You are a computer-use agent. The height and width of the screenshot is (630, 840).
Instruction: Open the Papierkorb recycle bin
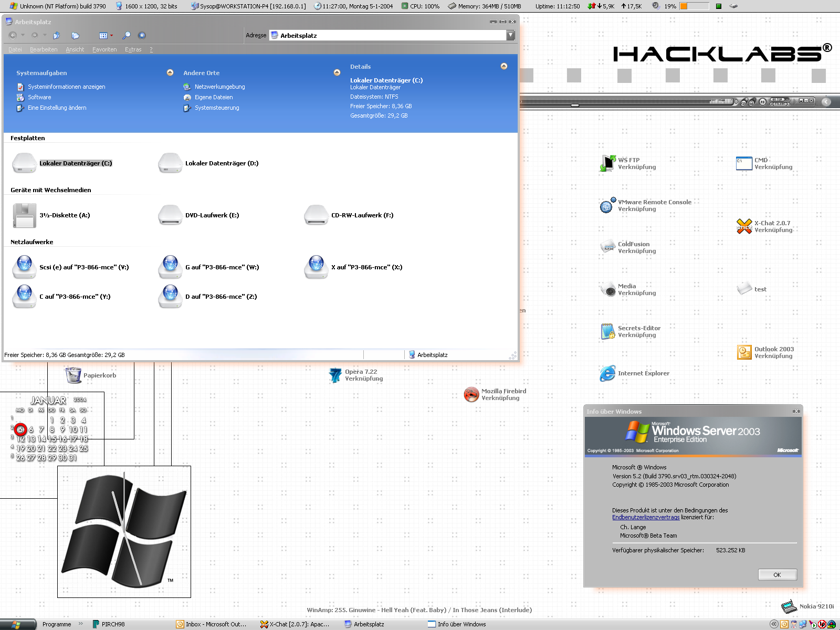tap(73, 375)
